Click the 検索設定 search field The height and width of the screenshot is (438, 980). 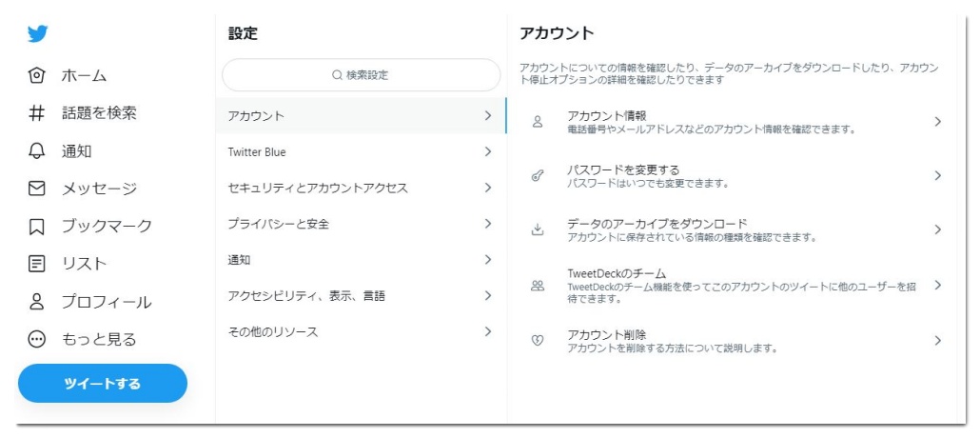(x=361, y=75)
